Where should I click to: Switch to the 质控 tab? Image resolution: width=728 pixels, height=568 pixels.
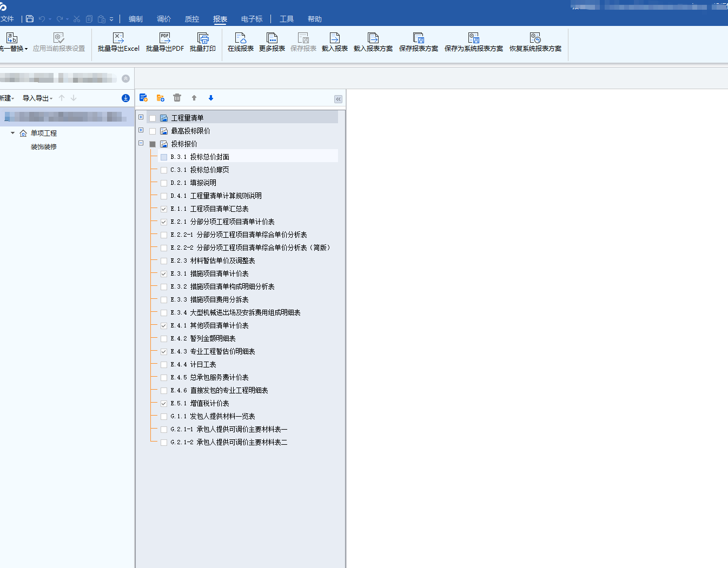(192, 19)
